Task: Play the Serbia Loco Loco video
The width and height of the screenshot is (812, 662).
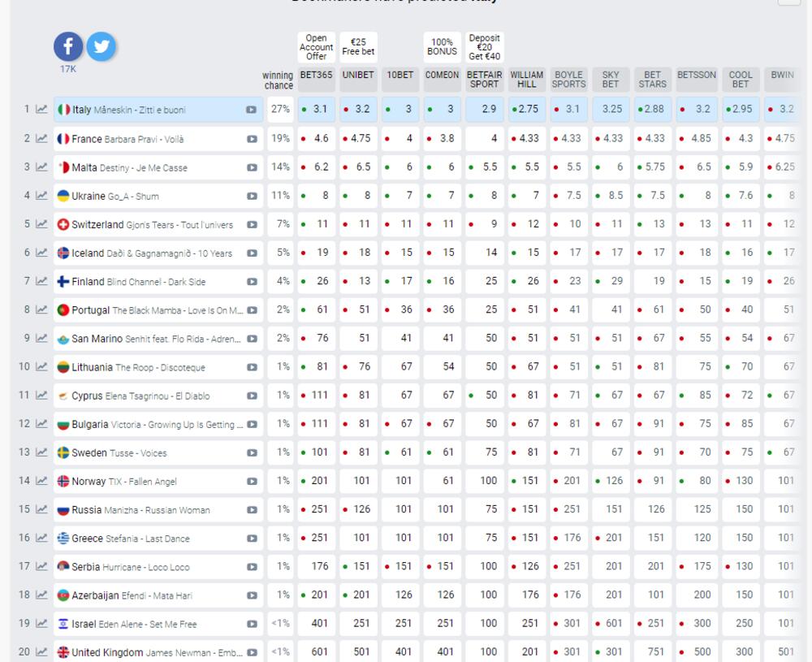Action: [252, 567]
